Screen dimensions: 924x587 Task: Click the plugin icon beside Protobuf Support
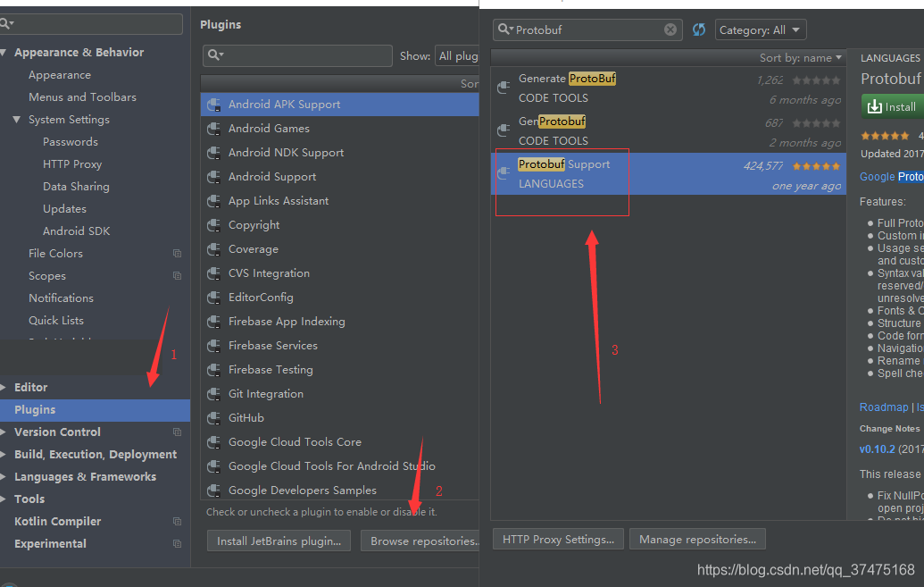click(x=504, y=172)
